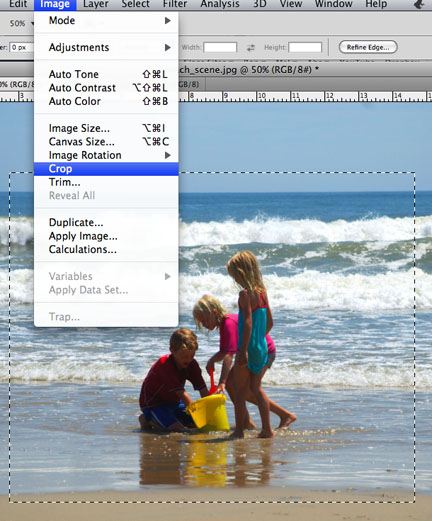Open the Analysis menu

click(x=220, y=4)
